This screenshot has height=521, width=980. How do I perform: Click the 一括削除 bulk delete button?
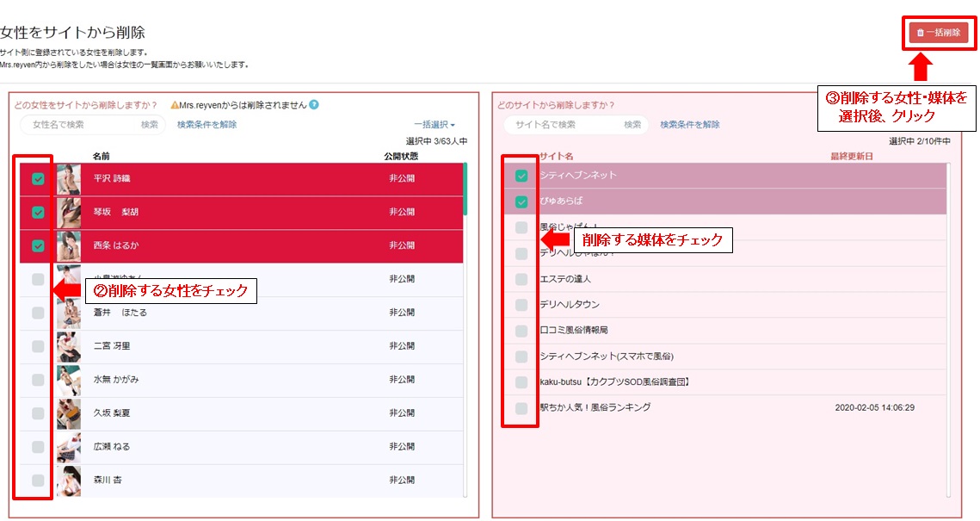(x=939, y=33)
